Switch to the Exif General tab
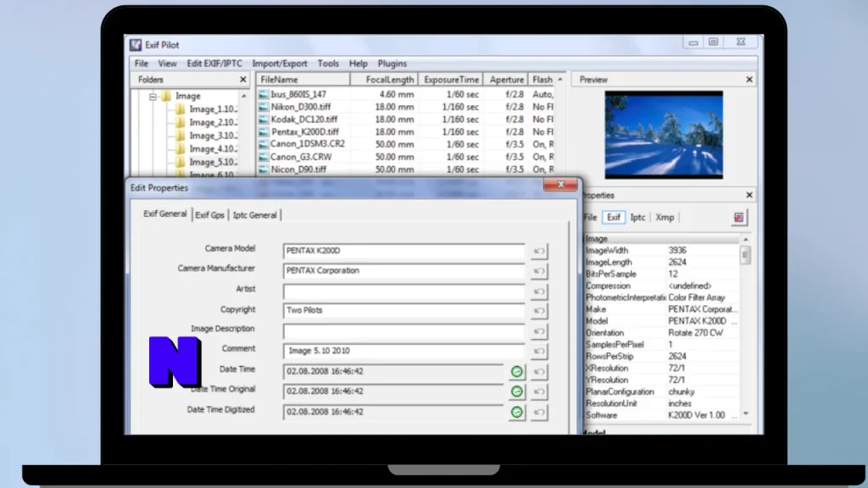Image resolution: width=868 pixels, height=488 pixels. [x=165, y=214]
